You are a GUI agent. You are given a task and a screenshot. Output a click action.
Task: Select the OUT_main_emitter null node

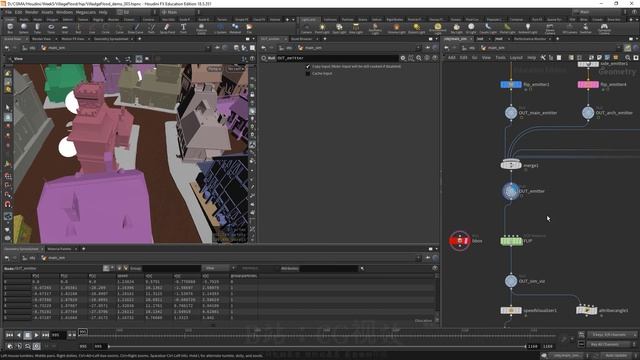tap(511, 113)
